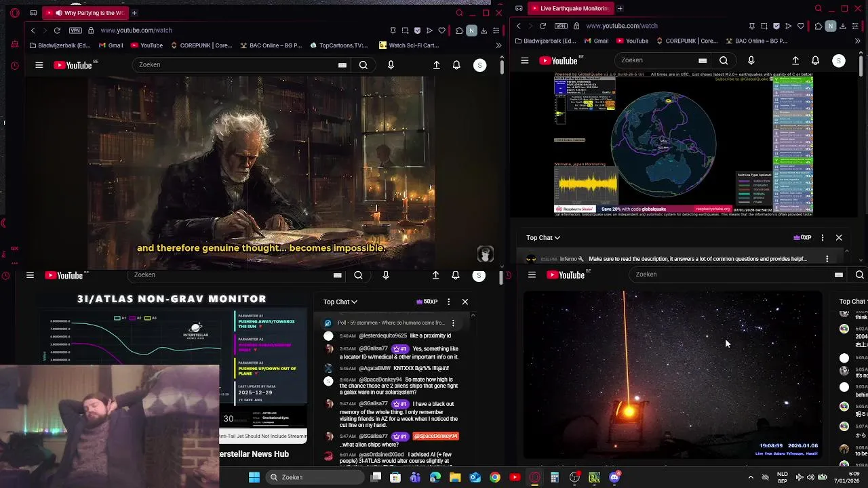
Task: Open YouTube guide menu in bottom-right window
Action: [532, 274]
